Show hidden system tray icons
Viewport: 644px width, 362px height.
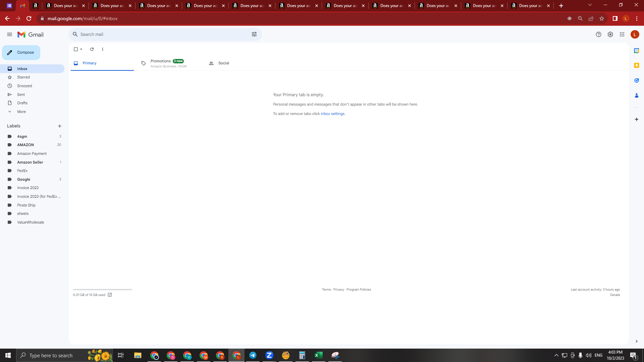click(x=556, y=355)
